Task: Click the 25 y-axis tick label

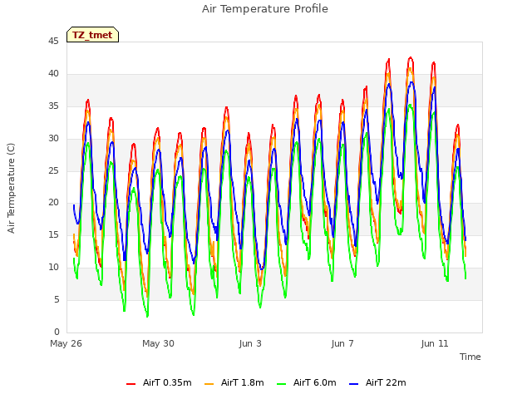Action: pos(53,170)
